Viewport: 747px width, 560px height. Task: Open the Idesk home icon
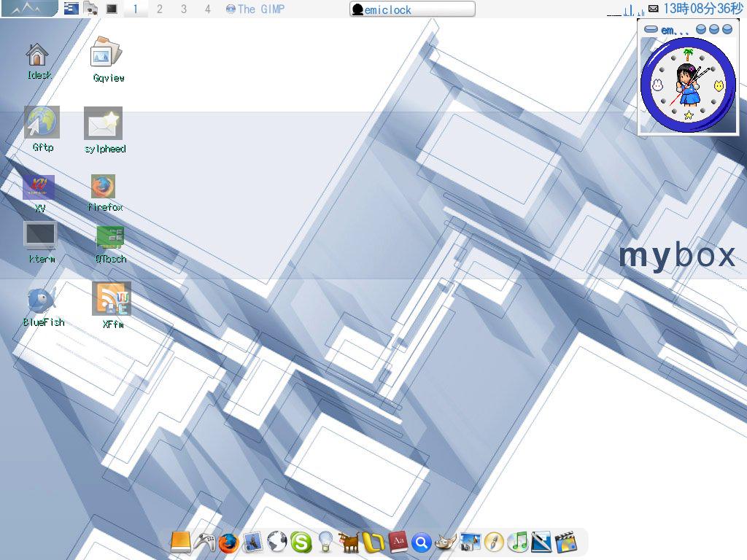click(x=37, y=56)
